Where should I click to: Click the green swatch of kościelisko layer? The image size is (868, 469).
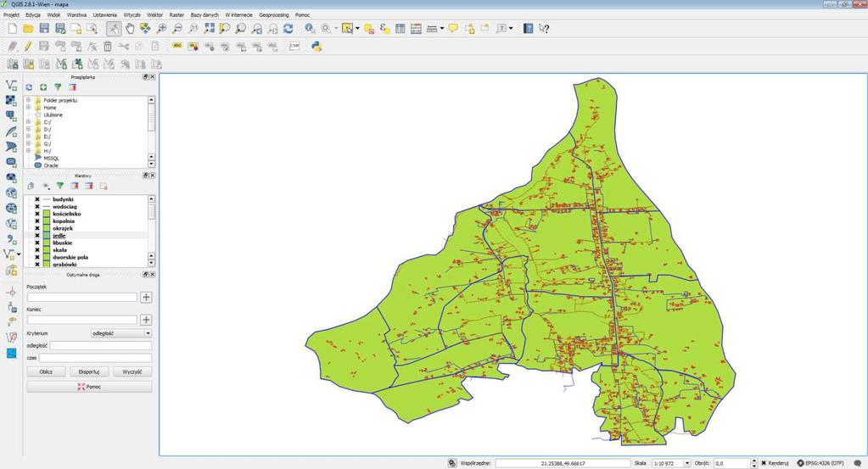pyautogui.click(x=47, y=214)
